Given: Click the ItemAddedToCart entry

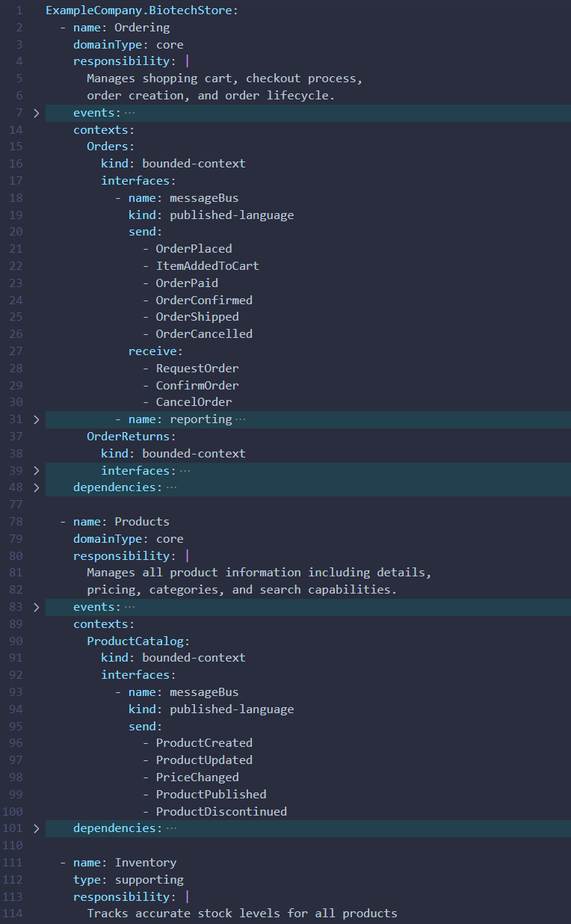Looking at the screenshot, I should coord(207,265).
